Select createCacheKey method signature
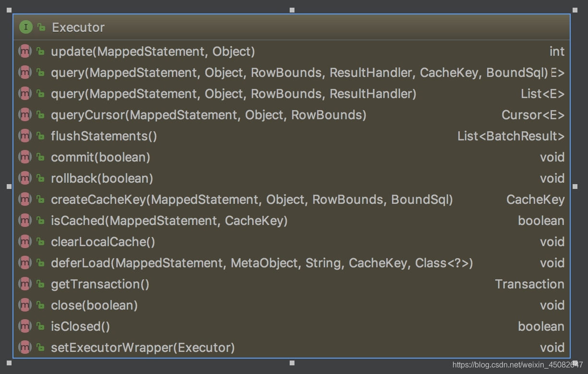 [x=252, y=199]
